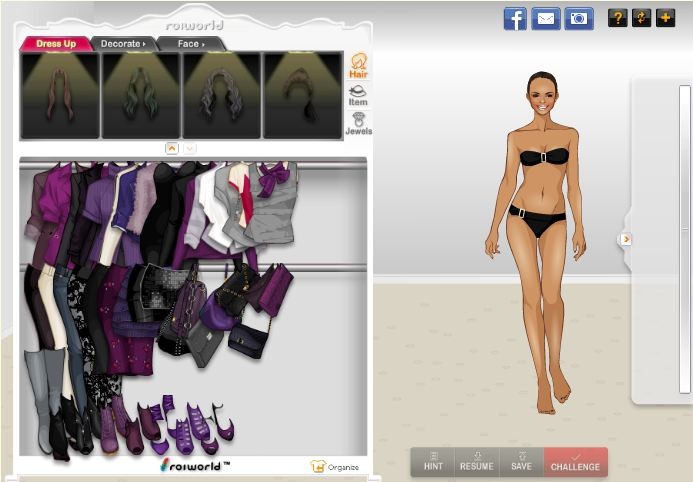Select the Hair category icon
Screen dimensions: 693x482
358,66
